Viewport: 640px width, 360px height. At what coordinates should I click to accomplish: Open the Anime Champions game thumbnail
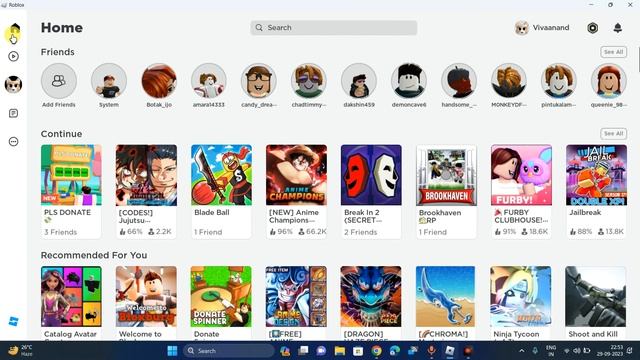click(x=296, y=175)
